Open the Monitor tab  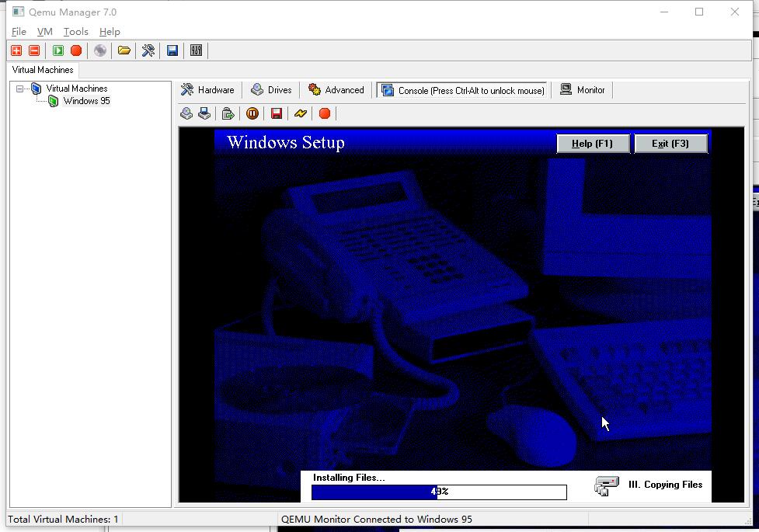point(583,90)
